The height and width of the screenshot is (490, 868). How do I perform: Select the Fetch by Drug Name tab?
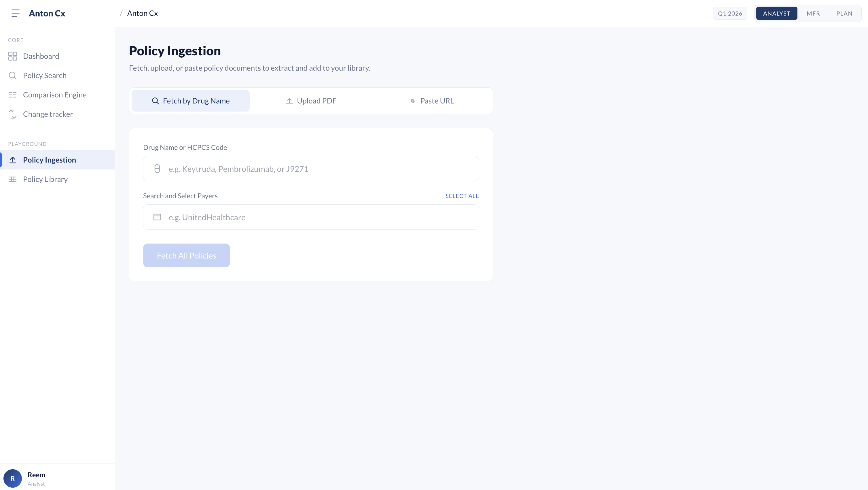tap(190, 101)
